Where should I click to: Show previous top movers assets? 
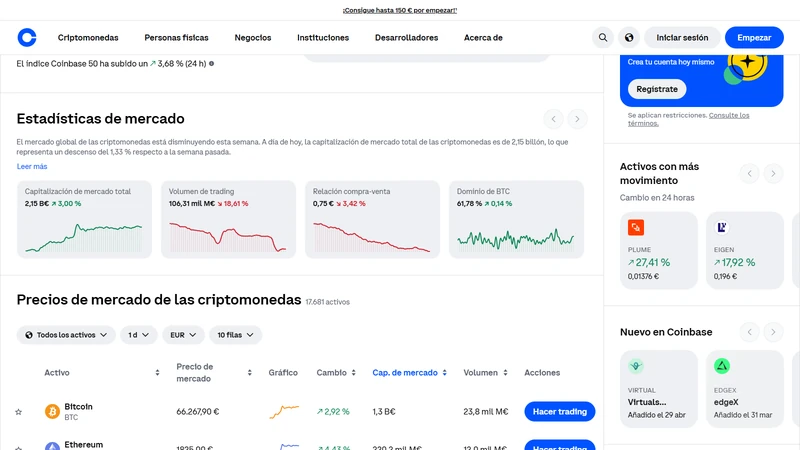pyautogui.click(x=749, y=173)
